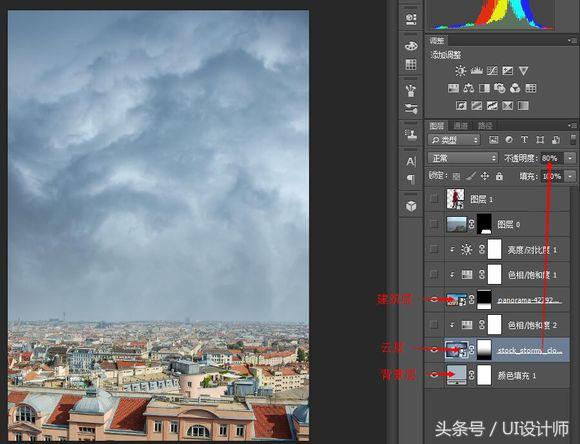Add a Color Lookup adjustment layer

pyautogui.click(x=531, y=88)
